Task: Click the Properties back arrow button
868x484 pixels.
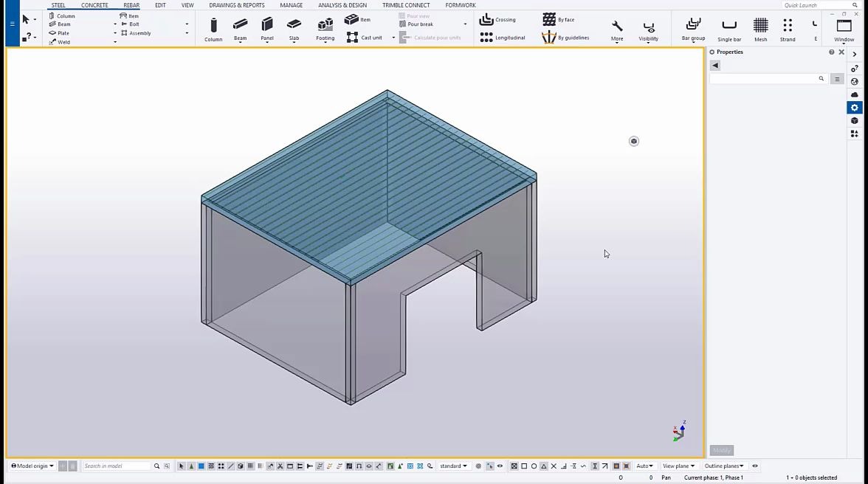Action: pos(715,65)
